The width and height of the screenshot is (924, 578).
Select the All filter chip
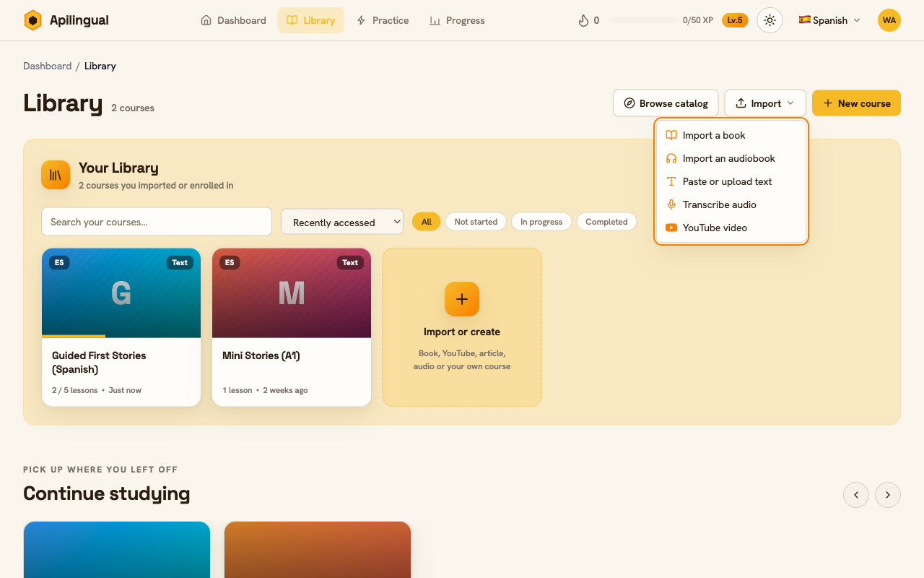coord(427,222)
